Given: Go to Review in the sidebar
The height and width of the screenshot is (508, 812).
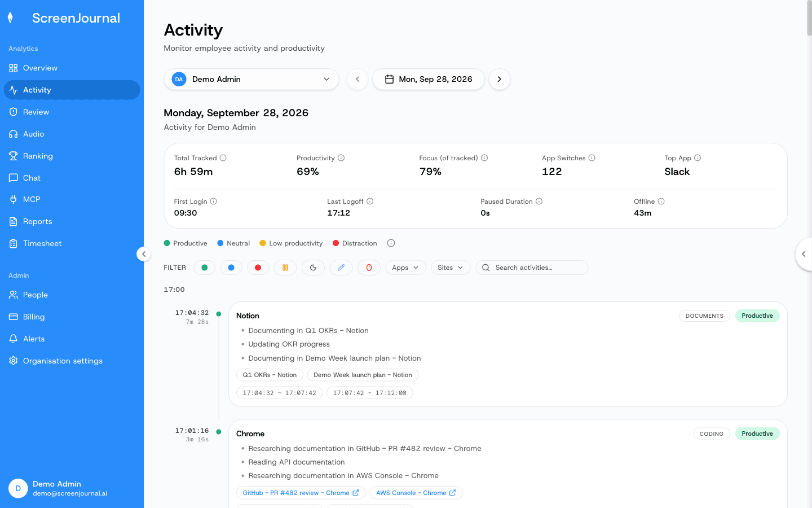Looking at the screenshot, I should 72,112.
